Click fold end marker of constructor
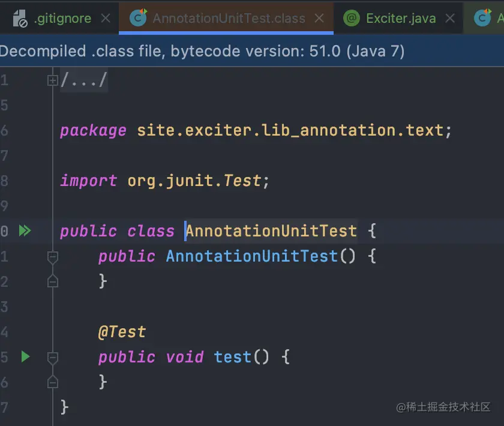The height and width of the screenshot is (426, 504). (x=52, y=281)
